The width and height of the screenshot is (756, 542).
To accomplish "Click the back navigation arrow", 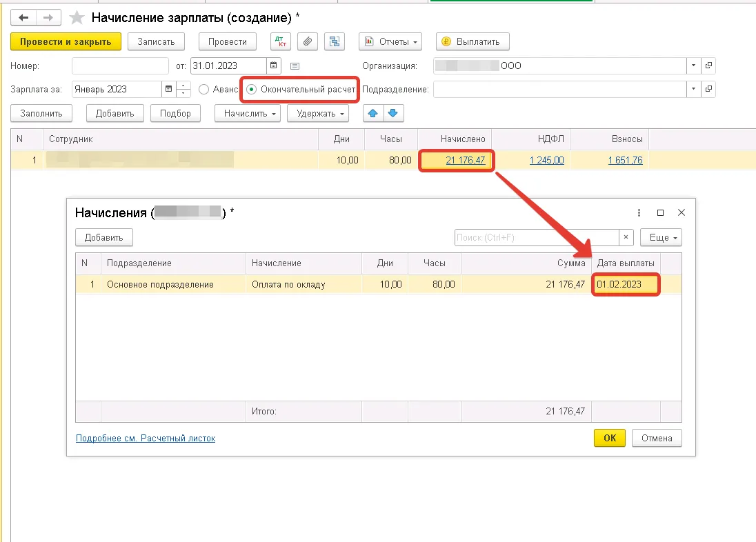I will [x=24, y=17].
